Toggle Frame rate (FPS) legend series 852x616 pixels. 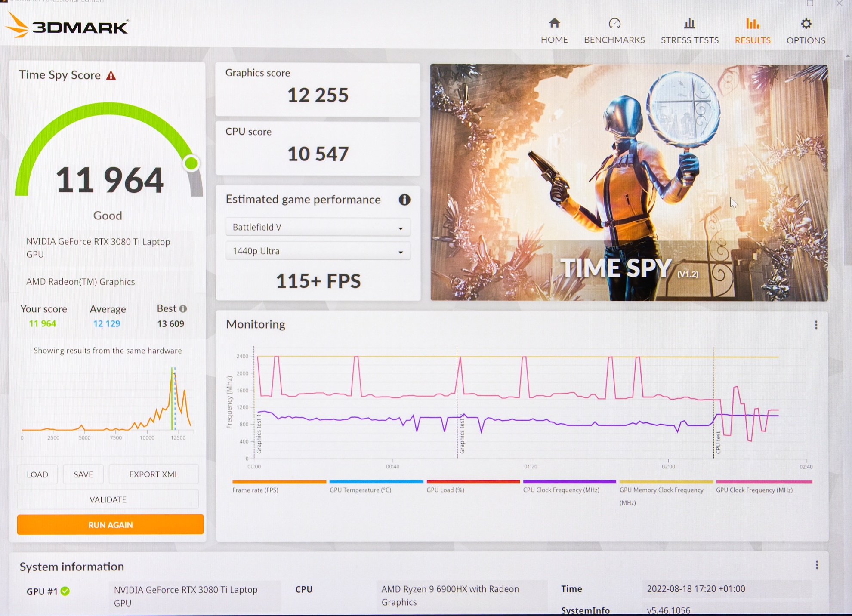[255, 490]
